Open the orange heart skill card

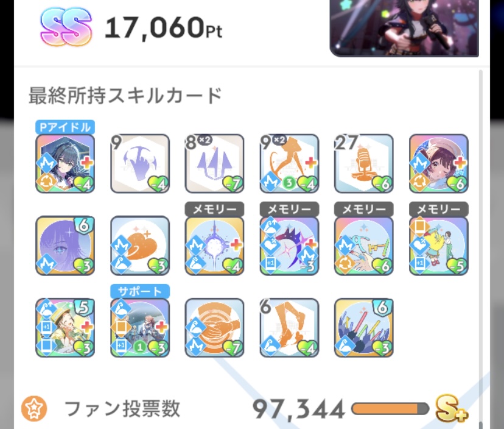pos(140,246)
